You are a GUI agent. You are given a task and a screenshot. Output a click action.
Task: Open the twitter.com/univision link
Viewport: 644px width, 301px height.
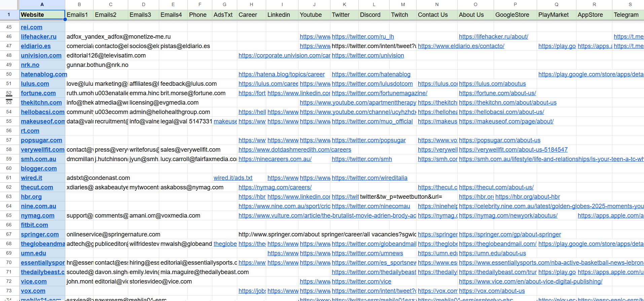click(x=367, y=55)
